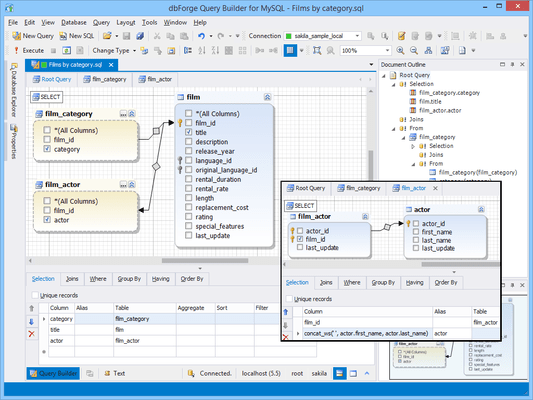Image resolution: width=533 pixels, height=400 pixels.
Task: Open the Tools menu
Action: (x=150, y=22)
